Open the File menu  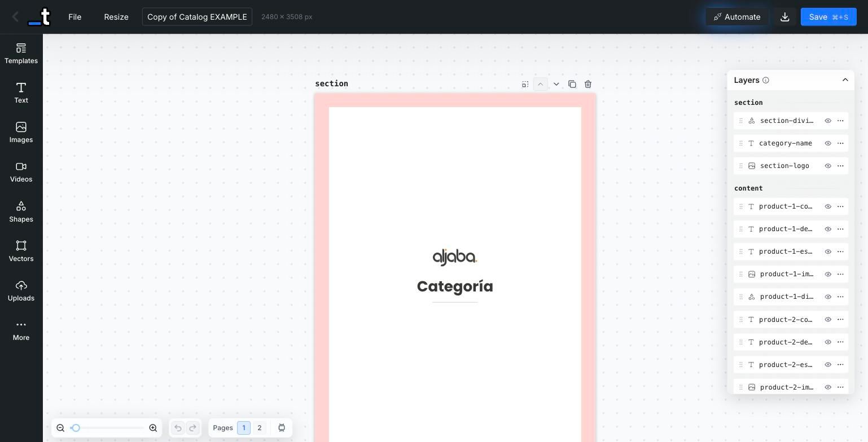point(74,17)
